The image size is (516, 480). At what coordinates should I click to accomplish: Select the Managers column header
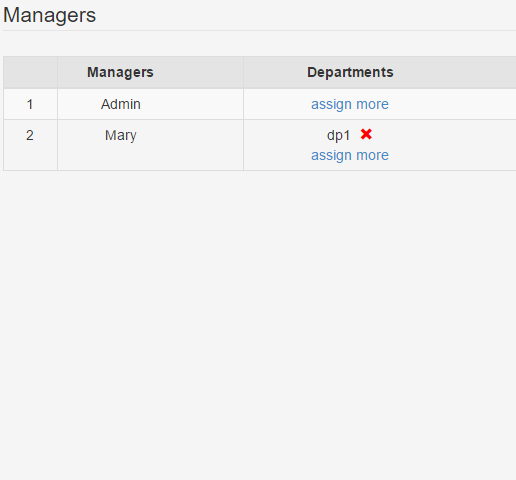click(120, 72)
